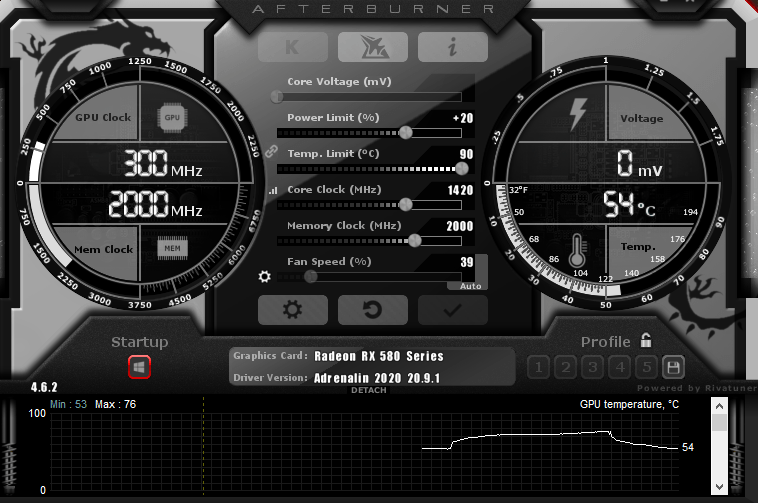Viewport: 758px width, 503px height.
Task: Select profile slot 4
Action: (620, 368)
